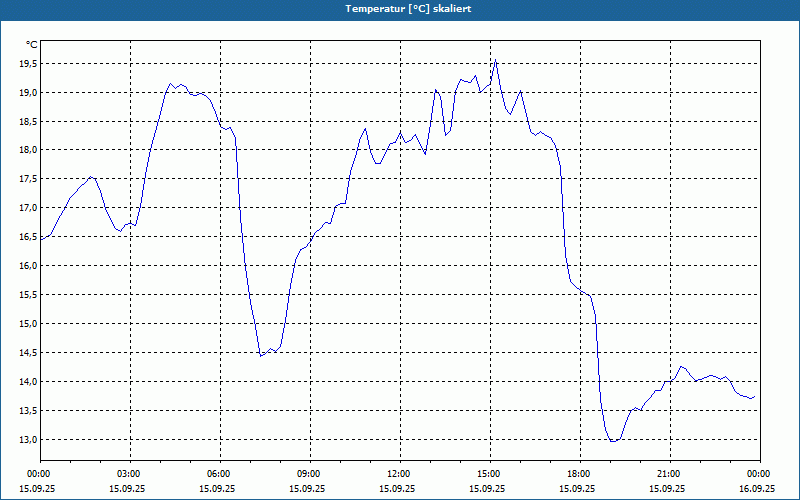Click the 06:00 time axis label
Viewport: 800px width, 500px height.
tap(220, 474)
